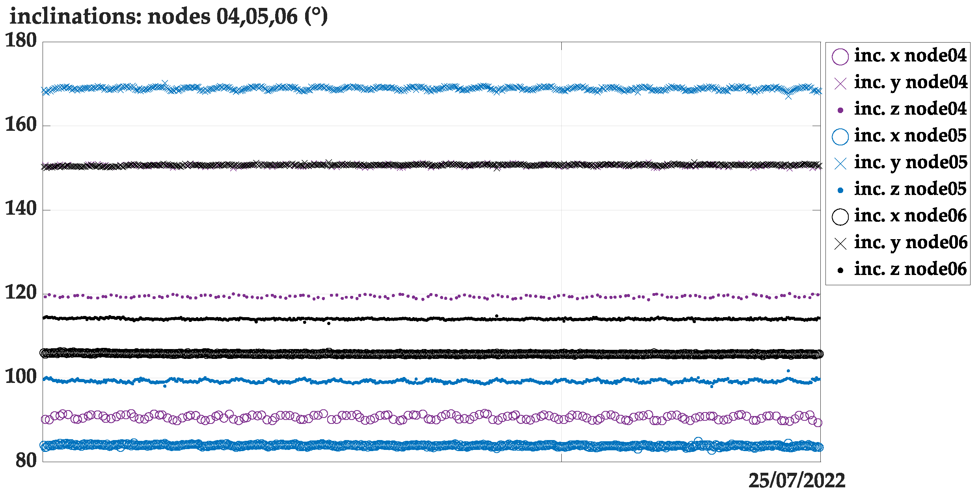Click the blue cross marker for node05
Screen dimensions: 980x496
pos(840,163)
